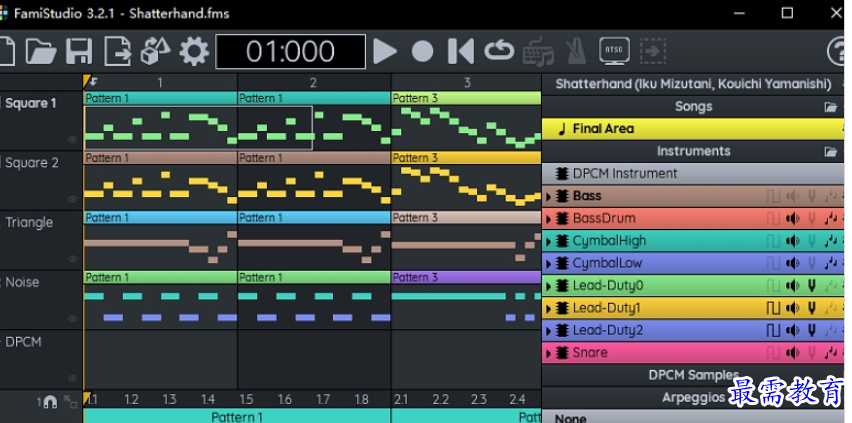Create a new project with the blank page icon
This screenshot has height=423, width=852.
click(x=7, y=52)
